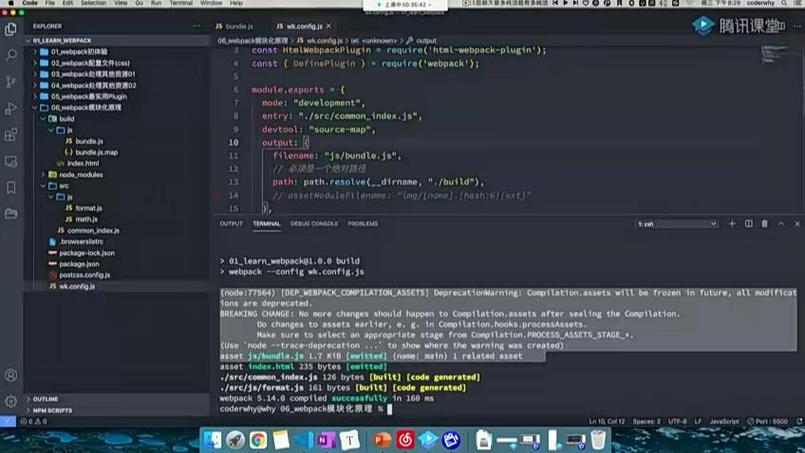Close the terminal panel
This screenshot has width=805, height=453.
(x=797, y=224)
